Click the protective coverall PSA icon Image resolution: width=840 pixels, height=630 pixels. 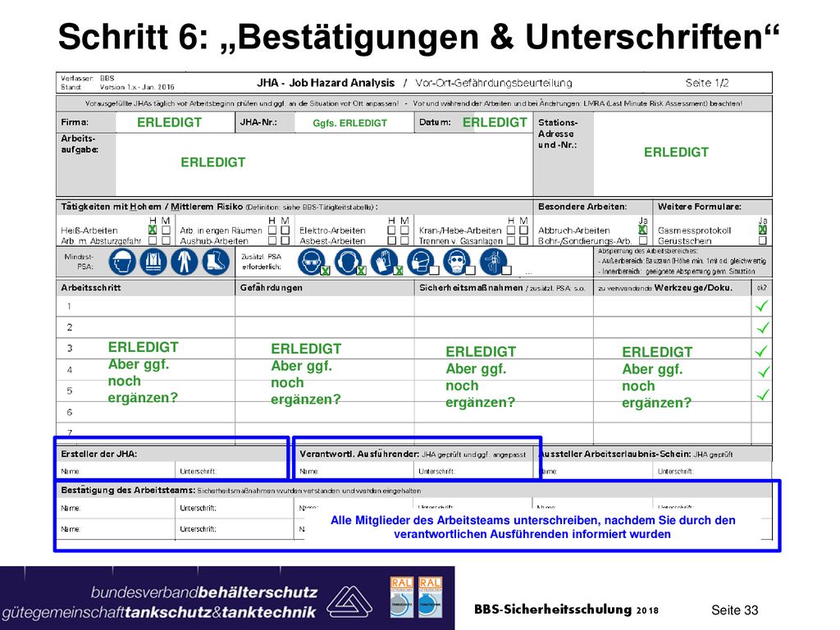pyautogui.click(x=185, y=262)
